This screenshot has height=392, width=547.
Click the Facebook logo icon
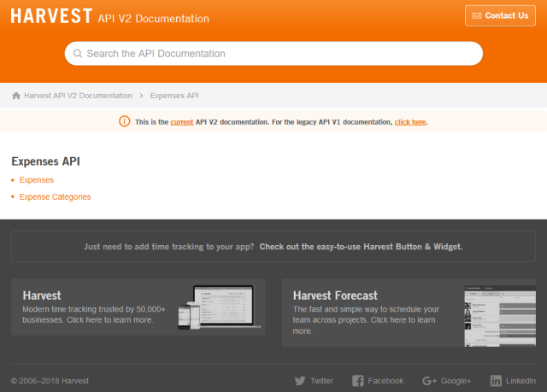357,381
